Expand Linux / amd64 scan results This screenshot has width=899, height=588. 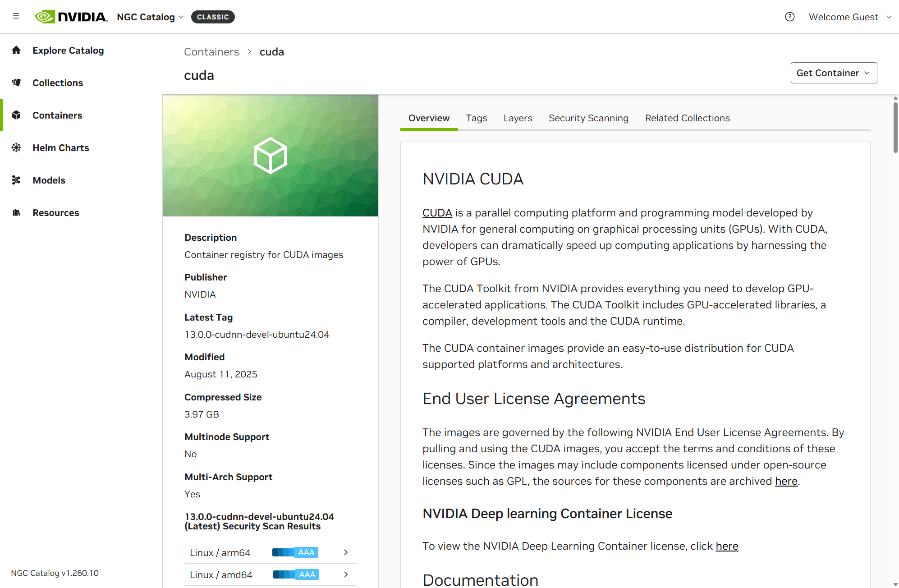click(x=345, y=574)
